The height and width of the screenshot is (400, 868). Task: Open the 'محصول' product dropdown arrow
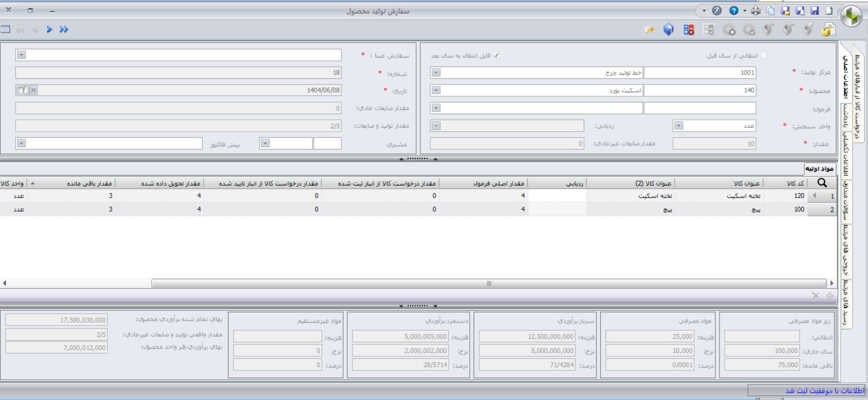pos(436,90)
